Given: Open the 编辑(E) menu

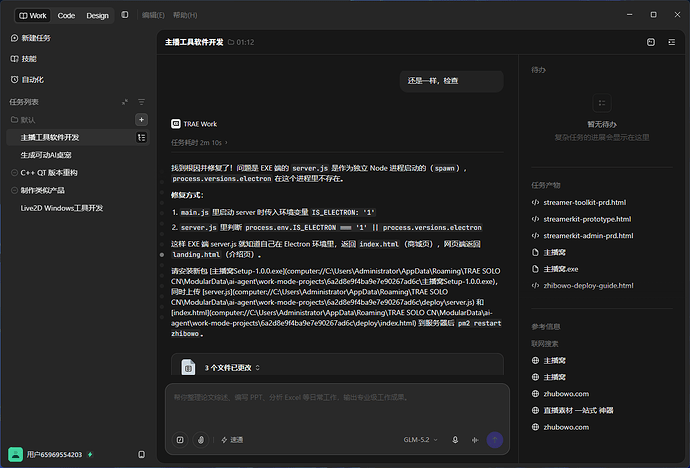Looking at the screenshot, I should coord(153,15).
